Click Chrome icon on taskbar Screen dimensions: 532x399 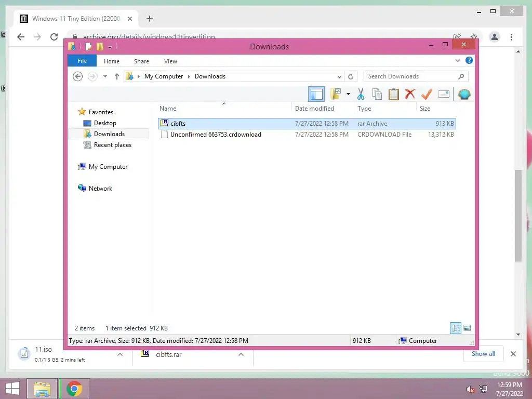(x=74, y=389)
